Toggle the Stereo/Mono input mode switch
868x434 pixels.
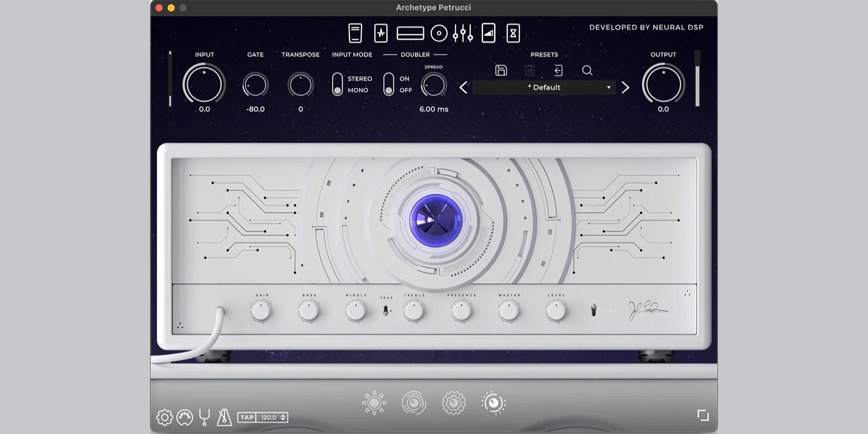tap(337, 84)
